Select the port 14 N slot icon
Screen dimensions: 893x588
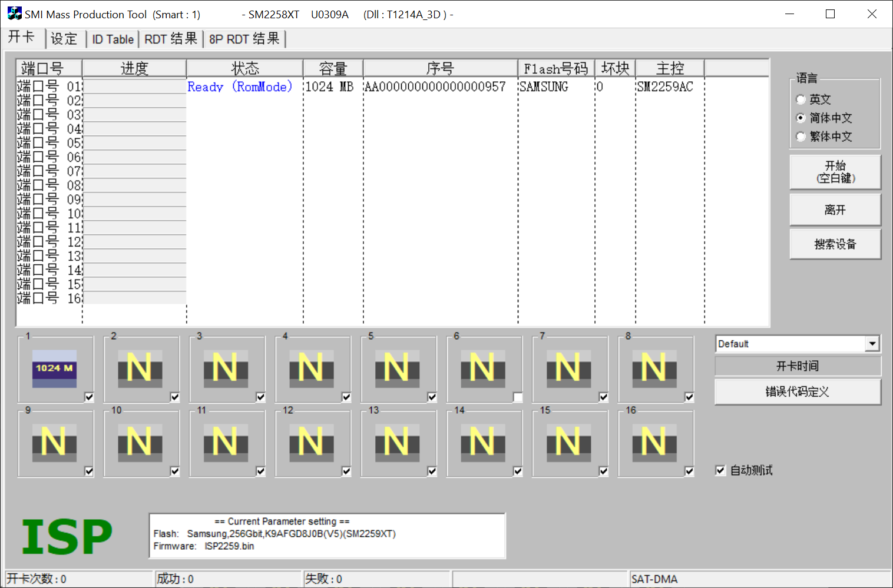(x=482, y=443)
